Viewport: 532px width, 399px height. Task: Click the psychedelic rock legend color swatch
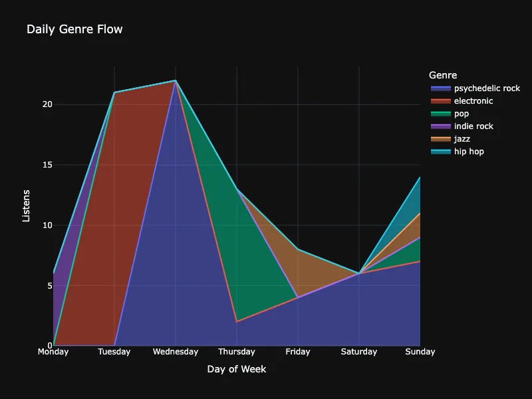(440, 88)
